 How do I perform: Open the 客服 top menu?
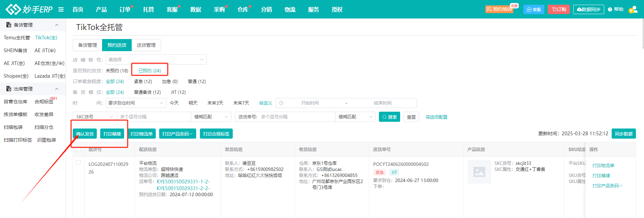coord(172,9)
